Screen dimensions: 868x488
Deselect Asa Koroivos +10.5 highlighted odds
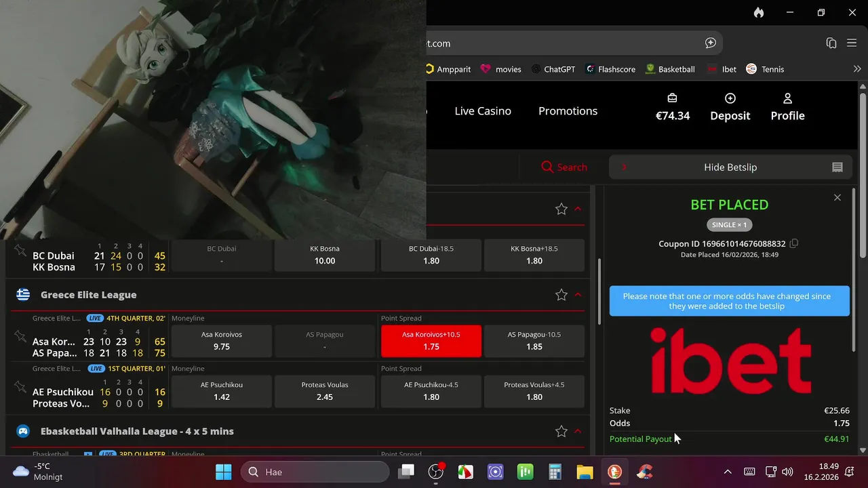pos(431,340)
